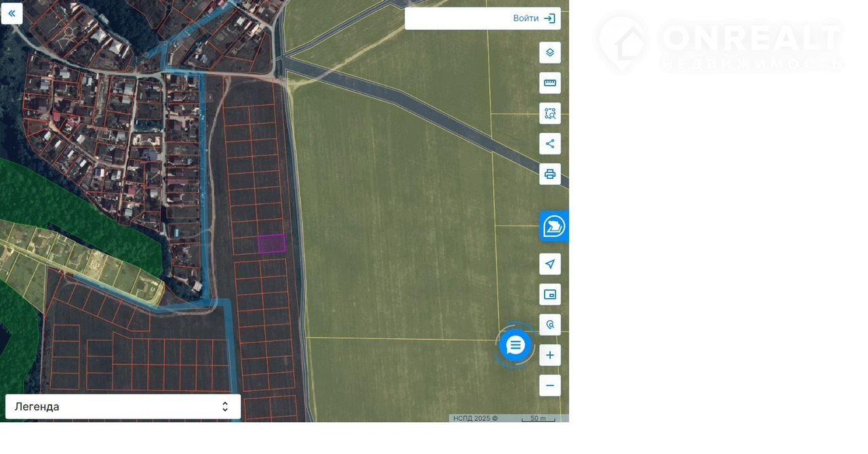The width and height of the screenshot is (868, 454).
Task: Click the Легенда chevron arrows
Action: [x=225, y=407]
